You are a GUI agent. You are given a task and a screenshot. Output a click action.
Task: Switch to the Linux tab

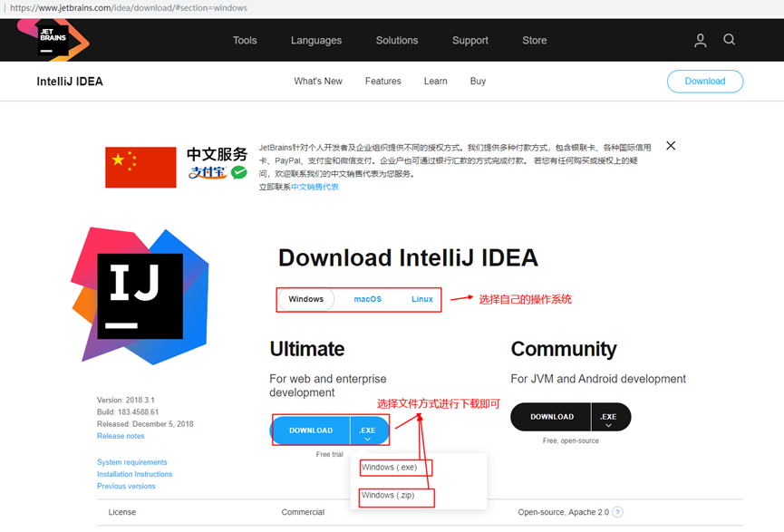[x=422, y=299]
